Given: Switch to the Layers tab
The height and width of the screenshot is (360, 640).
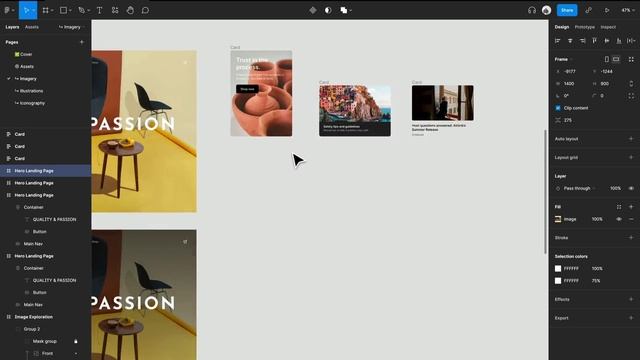Looking at the screenshot, I should coord(12,27).
